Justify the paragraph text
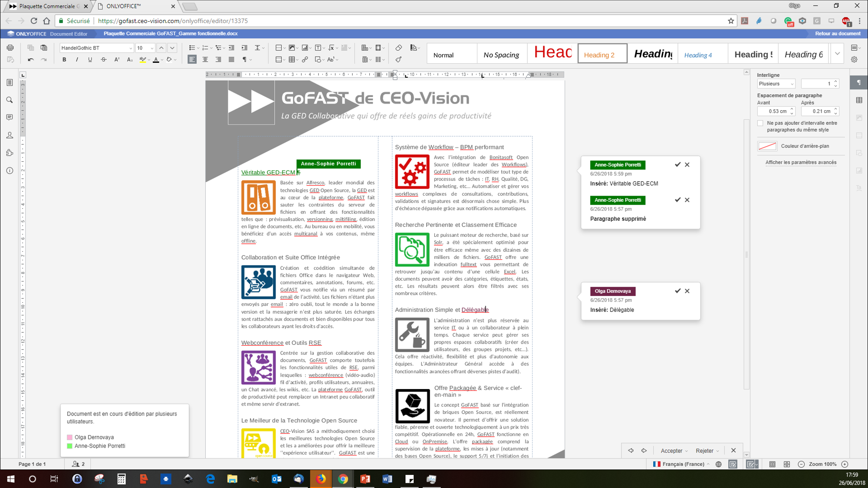868x488 pixels. pyautogui.click(x=231, y=59)
